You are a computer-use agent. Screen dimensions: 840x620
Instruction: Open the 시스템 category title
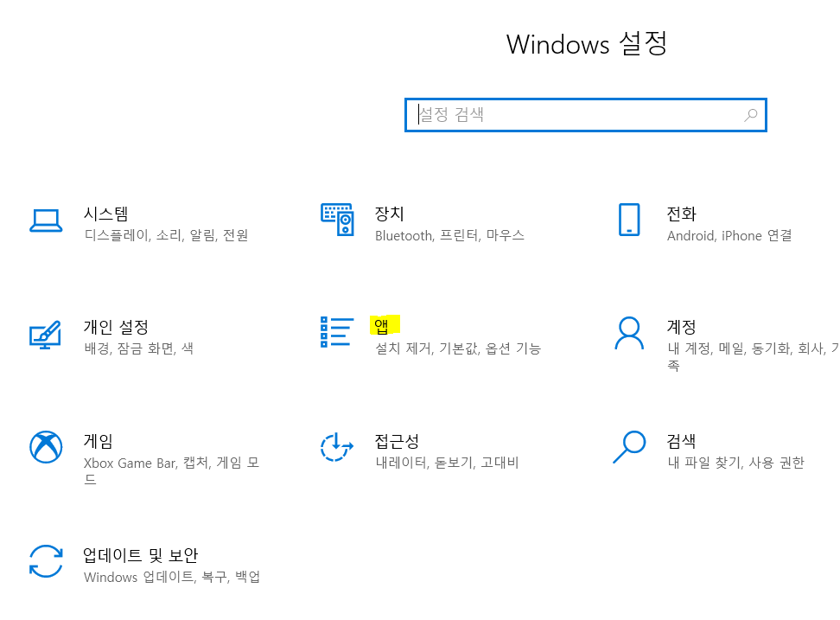click(x=106, y=214)
